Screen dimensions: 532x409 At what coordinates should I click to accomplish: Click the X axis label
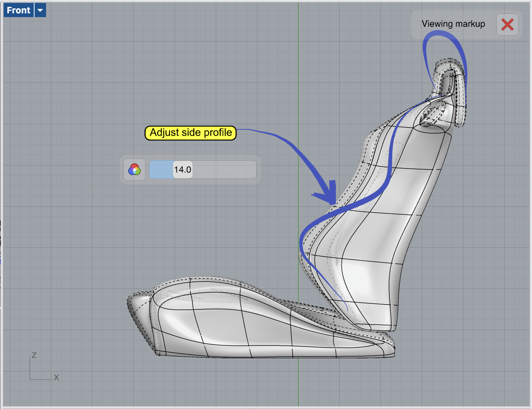point(56,377)
